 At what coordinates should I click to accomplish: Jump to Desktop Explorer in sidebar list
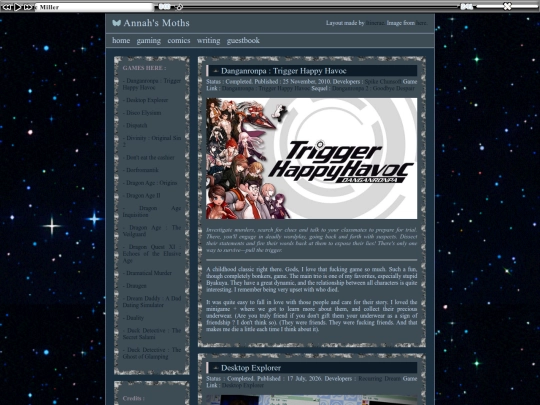(145, 100)
